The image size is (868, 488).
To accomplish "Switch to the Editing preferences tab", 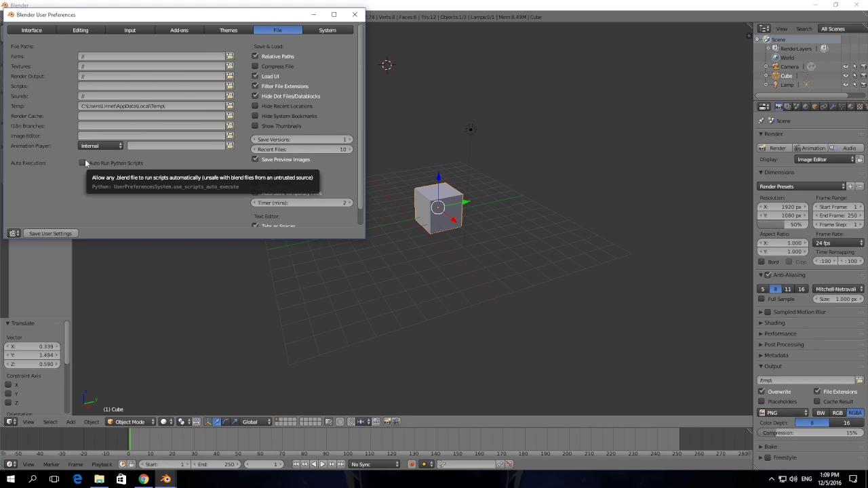I will 81,30.
